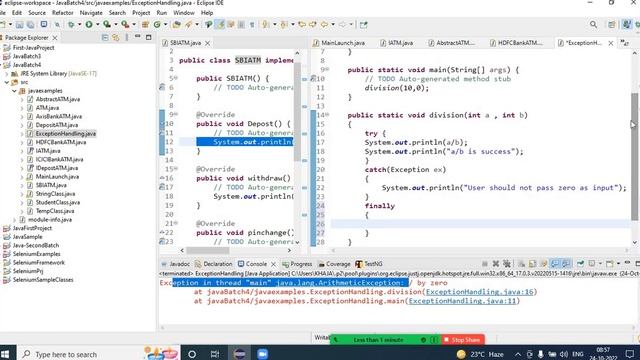Toggle Link with Editor in Package Explorer

tap(116, 38)
